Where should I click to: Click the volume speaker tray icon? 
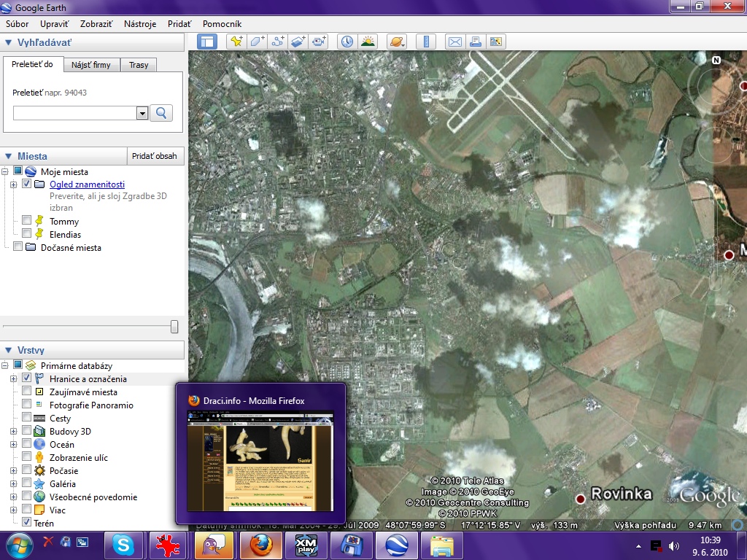(674, 546)
